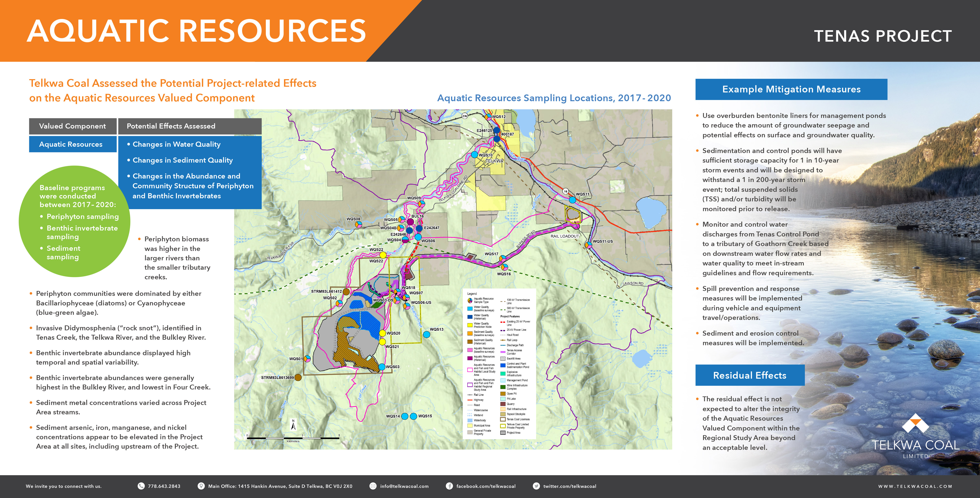Select the brown STRM93L861412 marker
The height and width of the screenshot is (498, 980).
tap(346, 292)
